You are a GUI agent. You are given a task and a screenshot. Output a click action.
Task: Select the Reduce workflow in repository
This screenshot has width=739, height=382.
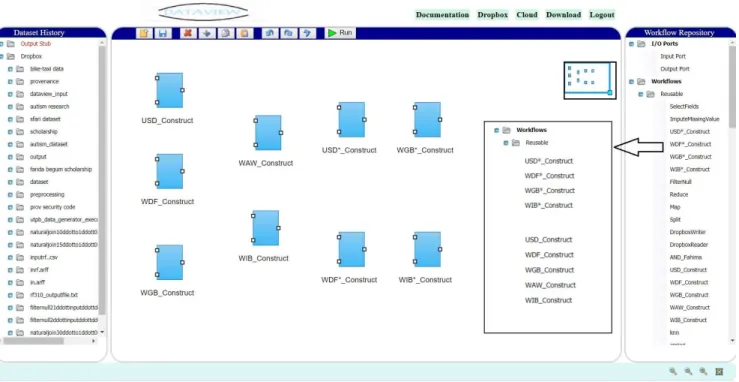coord(679,195)
